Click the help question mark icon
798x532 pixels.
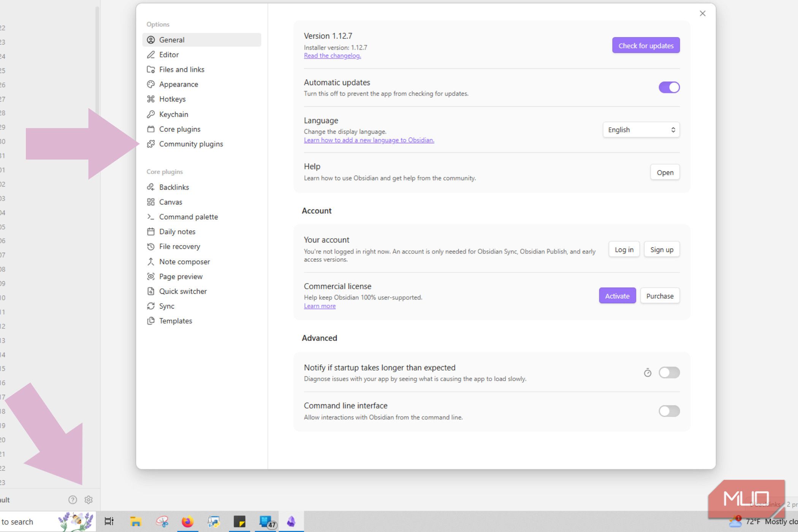73,500
